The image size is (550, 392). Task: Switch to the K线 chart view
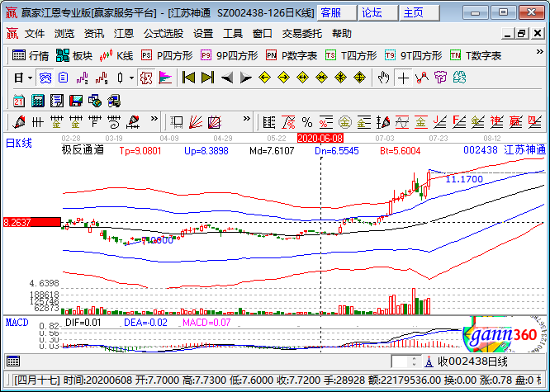116,55
